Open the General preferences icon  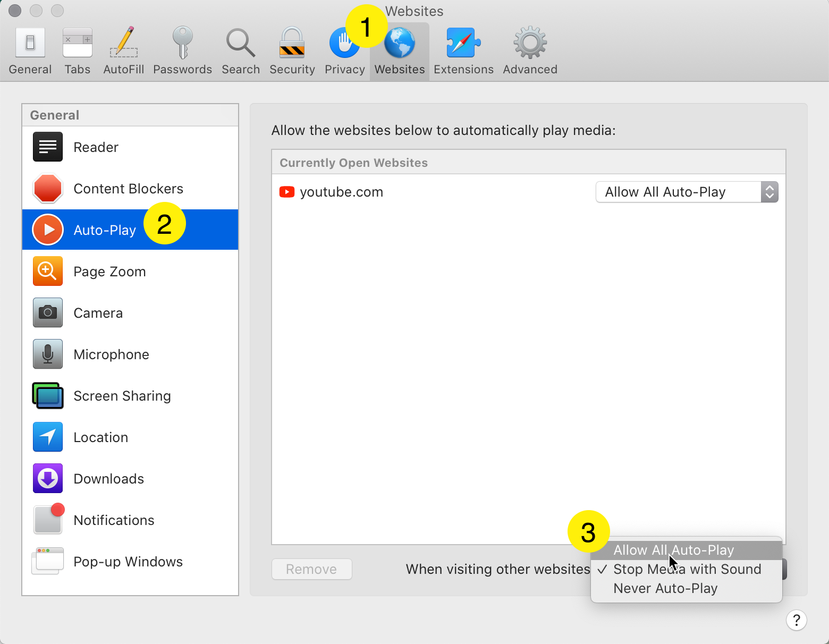coord(30,43)
